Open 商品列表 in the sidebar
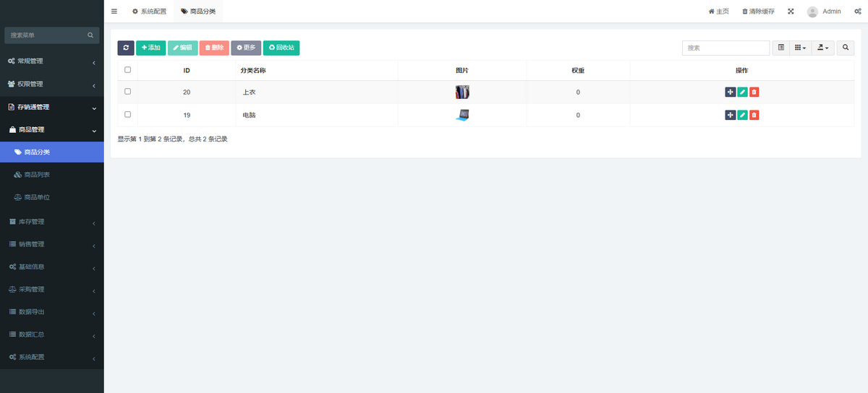868x393 pixels. 52,175
